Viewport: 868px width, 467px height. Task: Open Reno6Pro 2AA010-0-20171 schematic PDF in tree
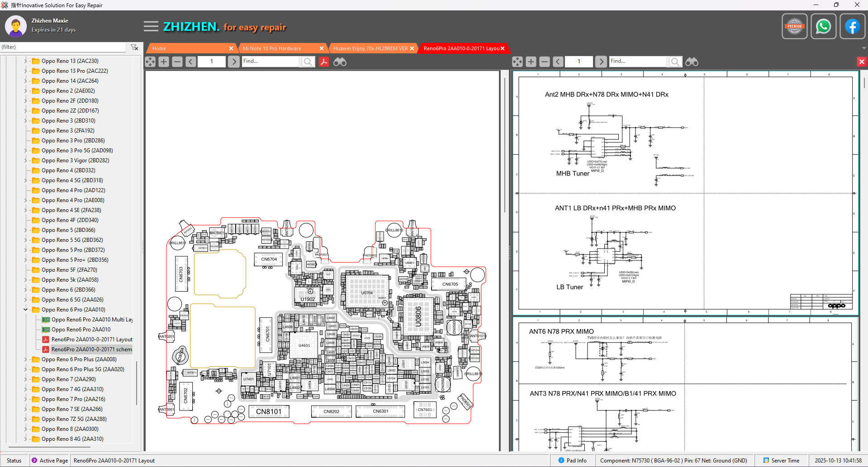(x=87, y=349)
